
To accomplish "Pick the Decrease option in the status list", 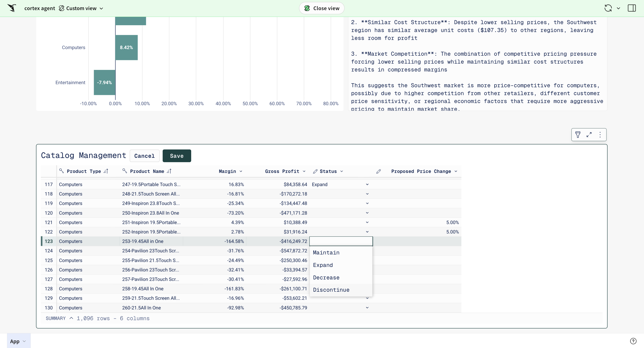I will point(326,278).
